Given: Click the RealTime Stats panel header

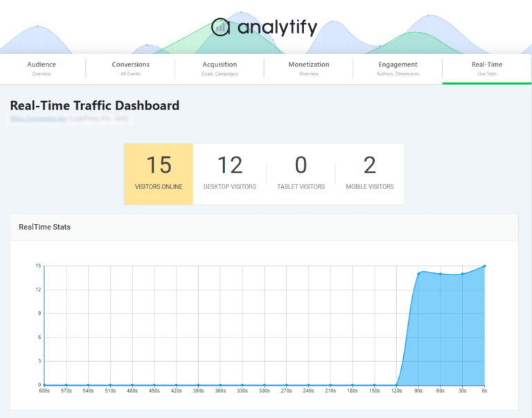Looking at the screenshot, I should pos(44,227).
